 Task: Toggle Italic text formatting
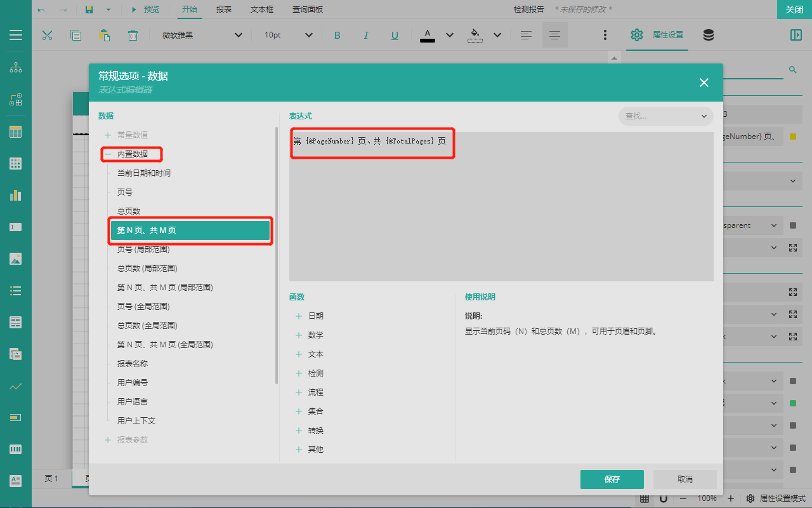click(x=366, y=35)
